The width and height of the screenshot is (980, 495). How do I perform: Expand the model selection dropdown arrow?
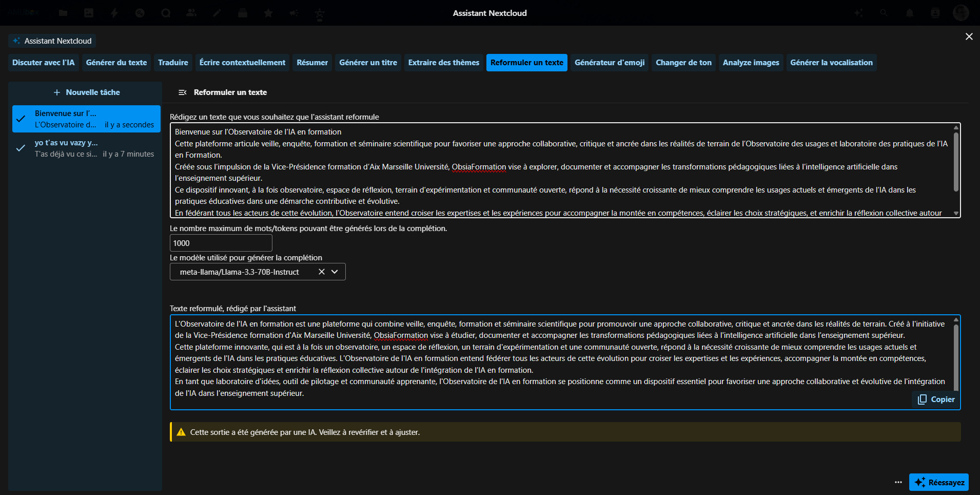[x=335, y=272]
